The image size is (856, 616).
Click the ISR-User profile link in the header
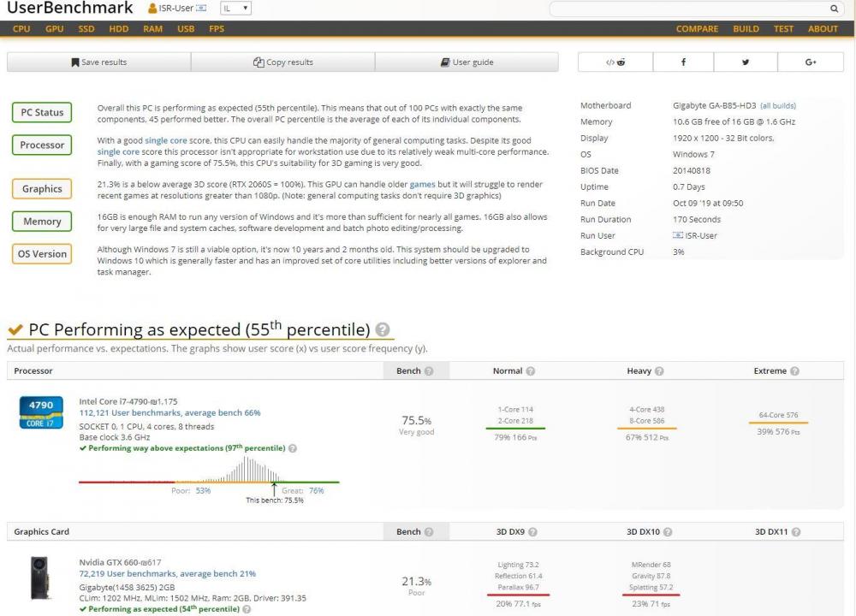click(177, 9)
